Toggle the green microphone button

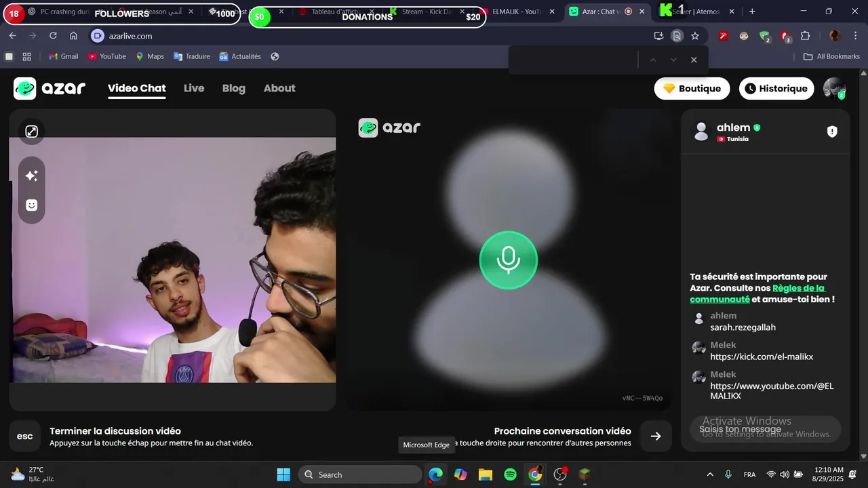[x=508, y=260]
